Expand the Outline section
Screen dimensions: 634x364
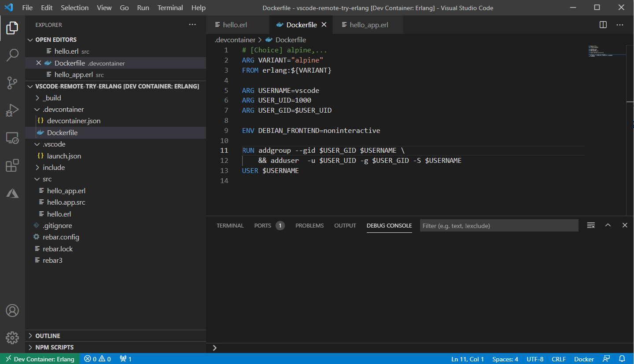point(115,336)
